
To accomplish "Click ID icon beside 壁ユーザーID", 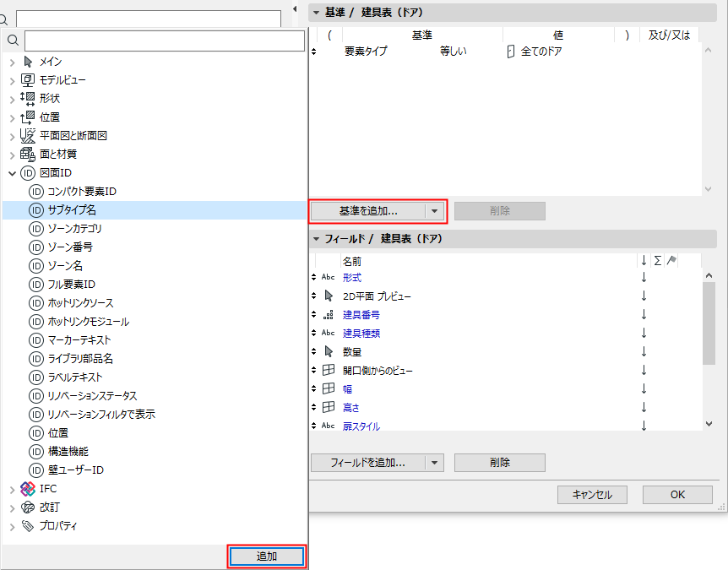I will 36,470.
